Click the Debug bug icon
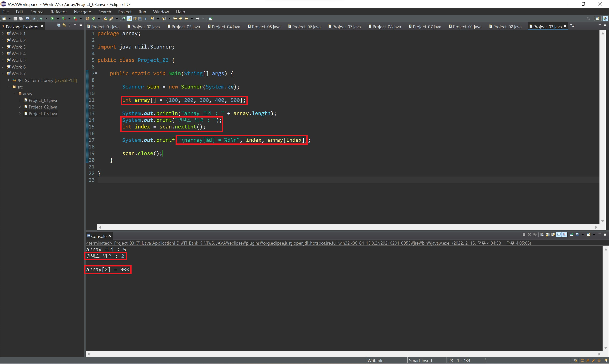The height and width of the screenshot is (364, 609). click(x=41, y=19)
